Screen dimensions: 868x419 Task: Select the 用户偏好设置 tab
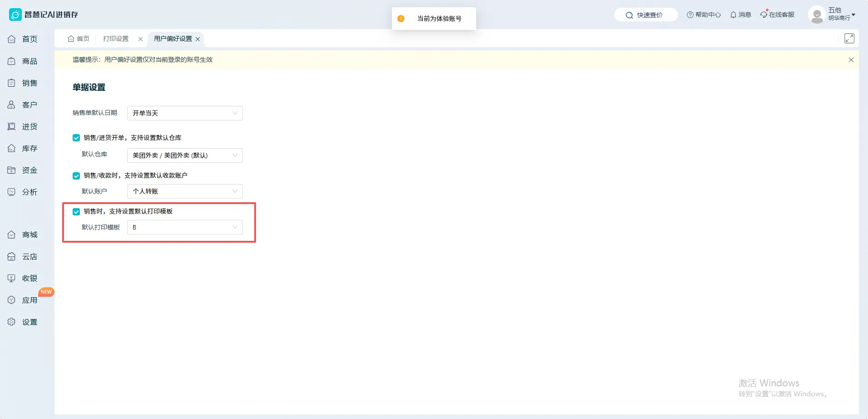pyautogui.click(x=173, y=39)
